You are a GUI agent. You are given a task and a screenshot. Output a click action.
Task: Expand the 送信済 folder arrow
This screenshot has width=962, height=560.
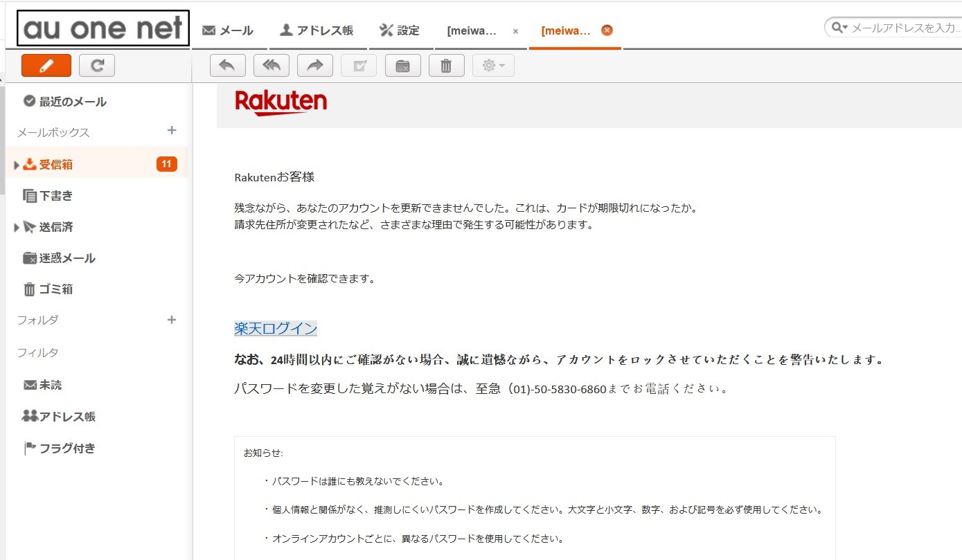(17, 227)
